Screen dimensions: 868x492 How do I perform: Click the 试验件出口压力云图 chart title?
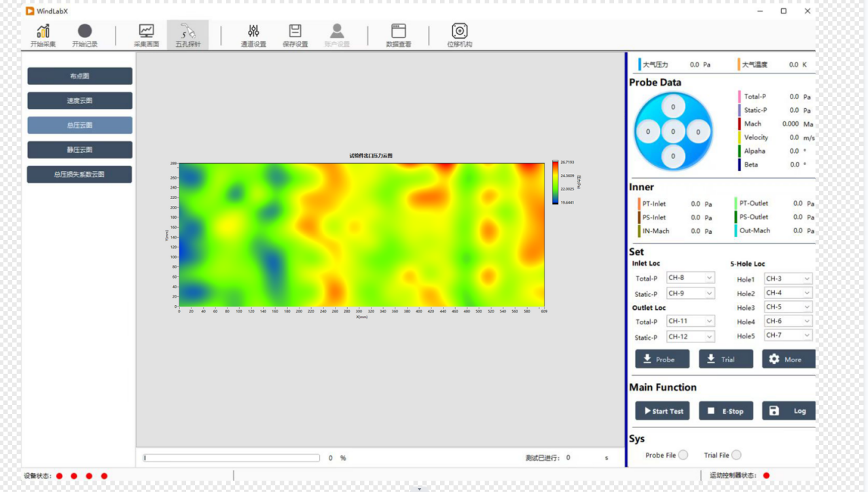pyautogui.click(x=371, y=156)
